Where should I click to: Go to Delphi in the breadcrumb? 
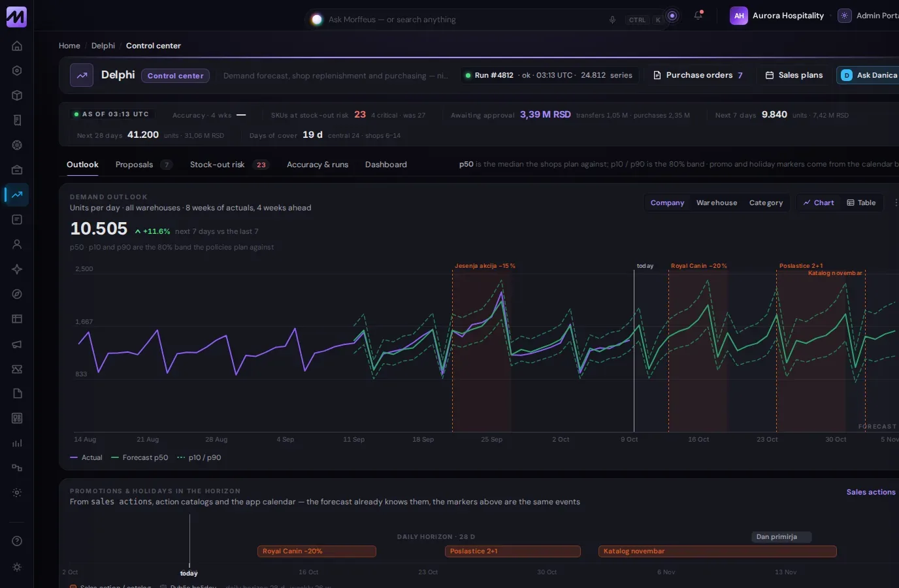coord(103,46)
